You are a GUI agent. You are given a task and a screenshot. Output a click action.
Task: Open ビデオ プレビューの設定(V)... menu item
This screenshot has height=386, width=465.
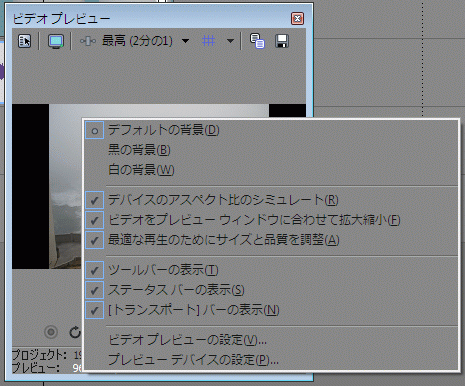tap(271, 340)
